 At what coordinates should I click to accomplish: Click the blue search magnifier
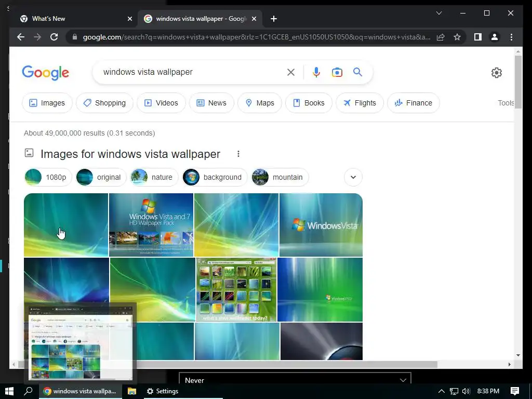click(x=357, y=72)
